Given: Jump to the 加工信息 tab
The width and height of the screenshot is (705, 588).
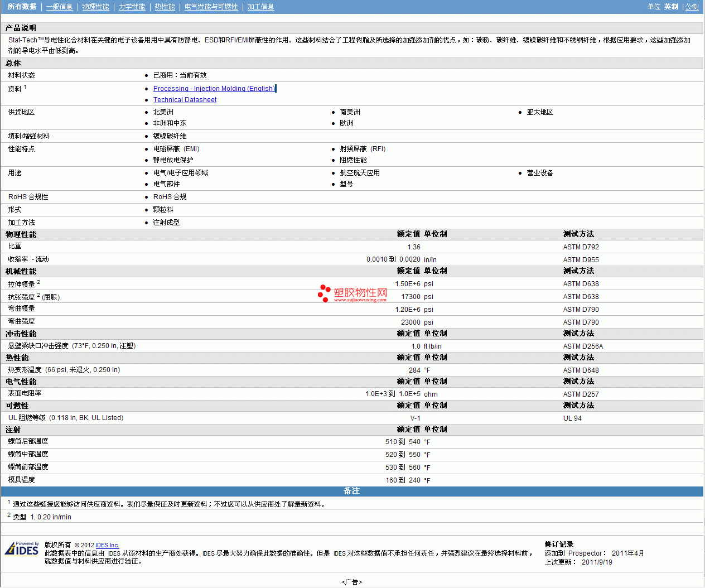Looking at the screenshot, I should pos(260,7).
